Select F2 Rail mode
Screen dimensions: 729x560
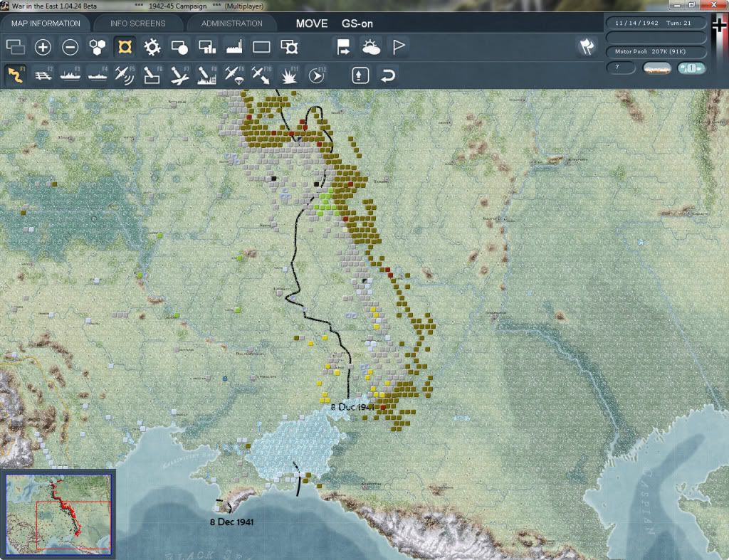coord(43,75)
